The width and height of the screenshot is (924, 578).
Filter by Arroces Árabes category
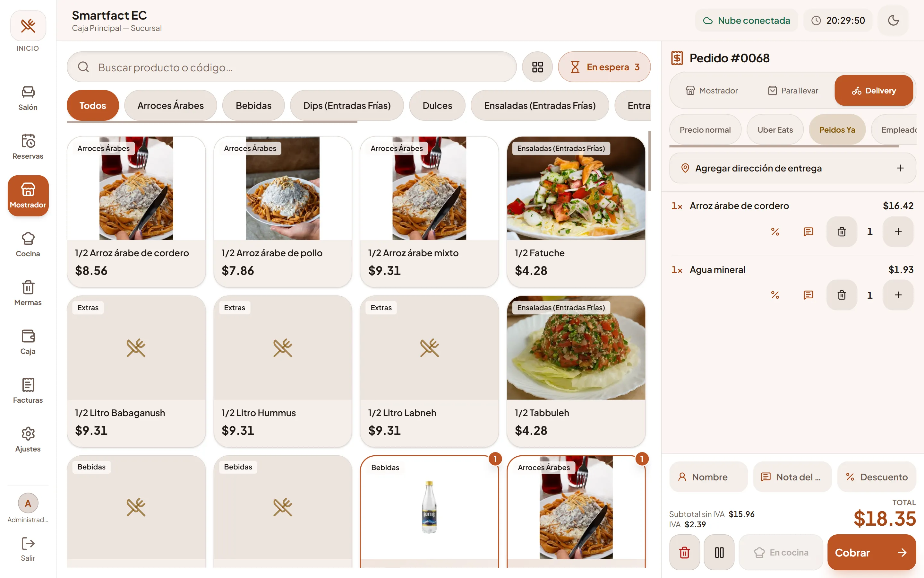[170, 106]
